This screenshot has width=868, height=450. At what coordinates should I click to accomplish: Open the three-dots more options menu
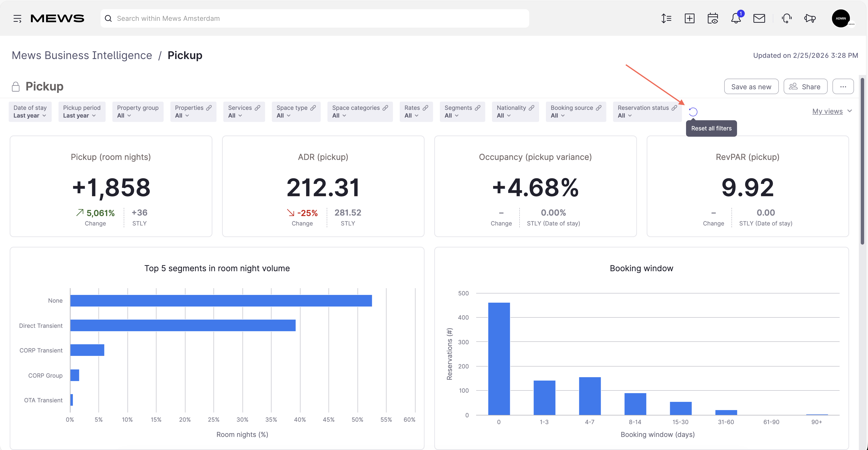coord(843,86)
